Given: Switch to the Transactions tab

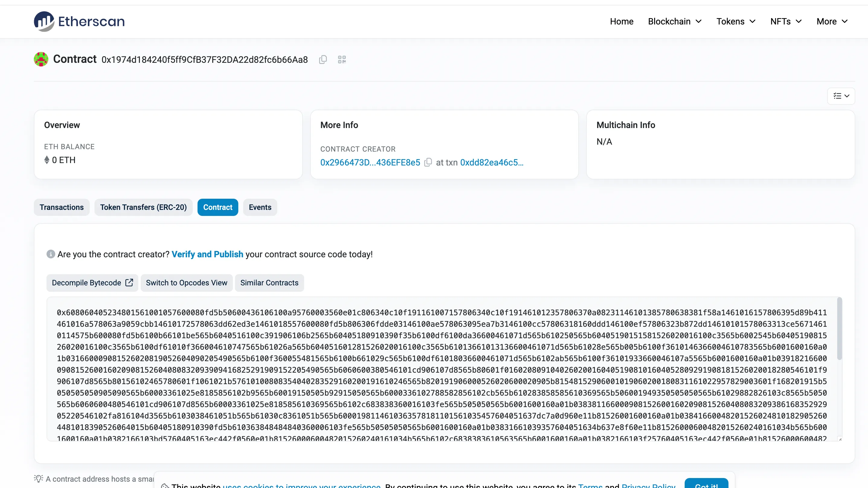Looking at the screenshot, I should pos(62,207).
